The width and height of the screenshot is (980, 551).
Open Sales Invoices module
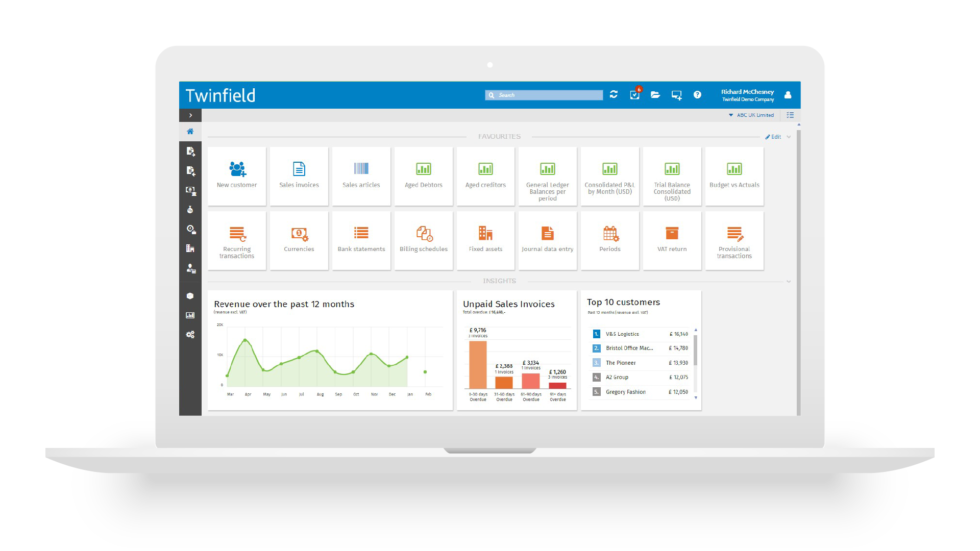pos(299,176)
